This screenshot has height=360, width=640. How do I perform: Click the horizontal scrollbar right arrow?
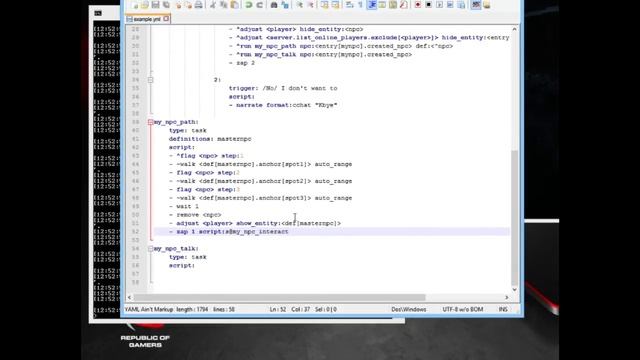pos(507,298)
